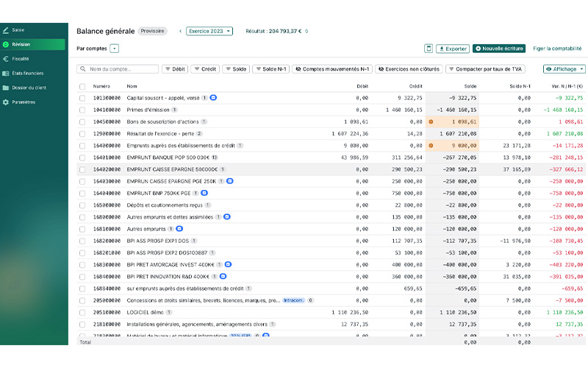
Task: Open Dépôts et cautionnements reçus account
Action: pyautogui.click(x=165, y=205)
